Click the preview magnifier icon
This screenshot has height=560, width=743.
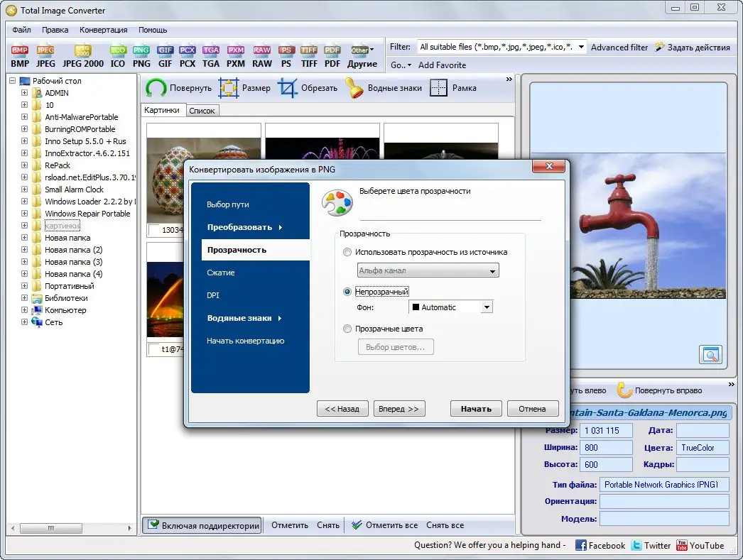coord(710,355)
